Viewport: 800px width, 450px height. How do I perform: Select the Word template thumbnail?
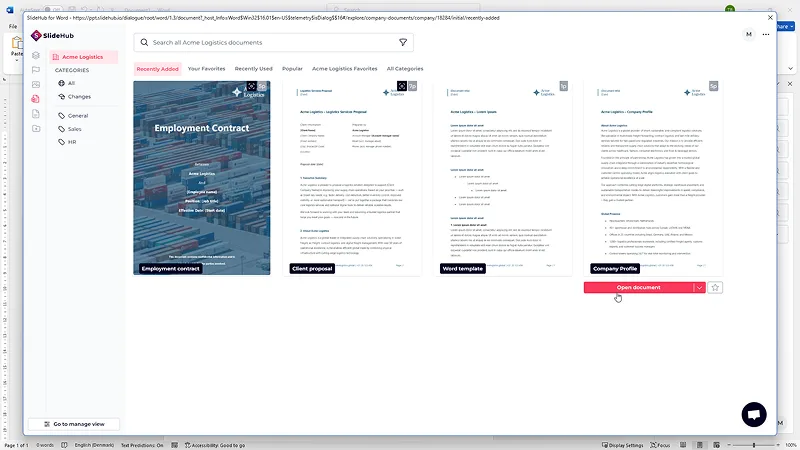point(503,178)
